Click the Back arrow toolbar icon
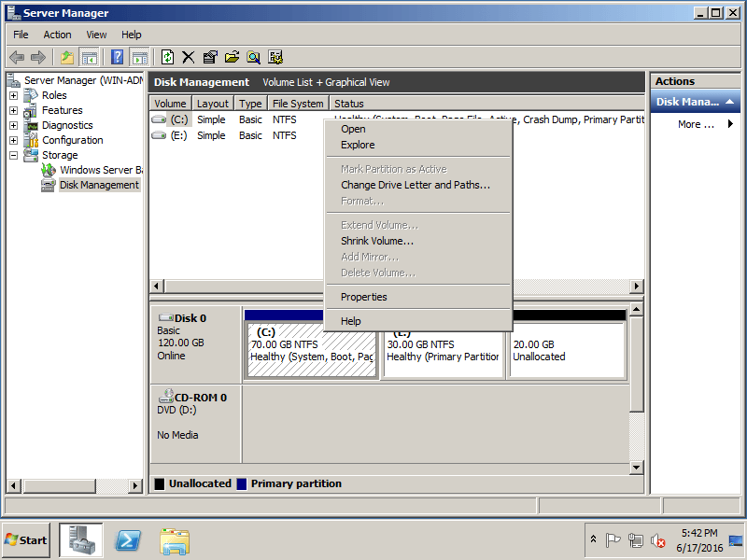Viewport: 747px width, 560px height. pos(17,58)
